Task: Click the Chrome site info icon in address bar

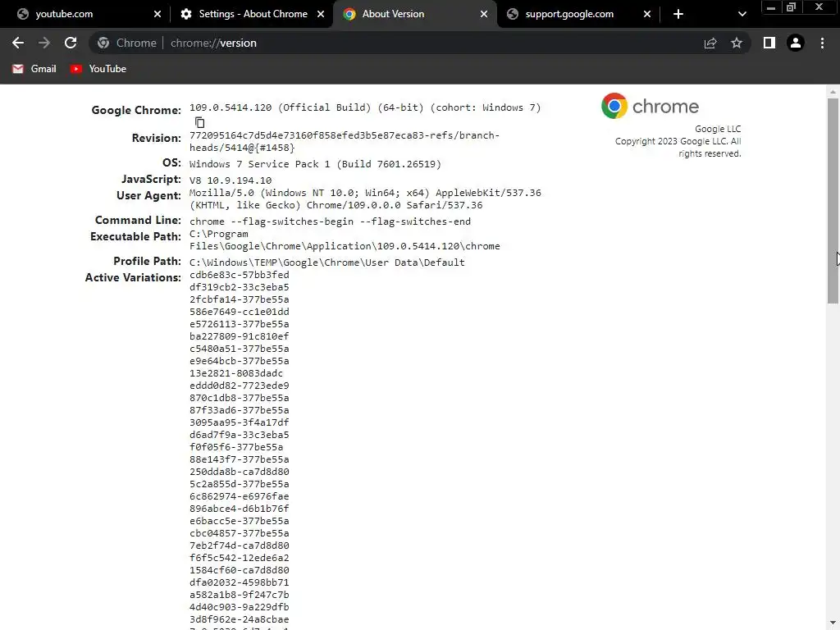Action: pos(103,43)
